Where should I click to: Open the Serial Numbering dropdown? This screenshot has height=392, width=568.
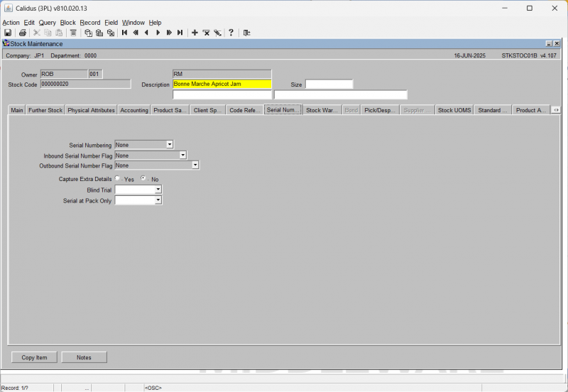170,145
